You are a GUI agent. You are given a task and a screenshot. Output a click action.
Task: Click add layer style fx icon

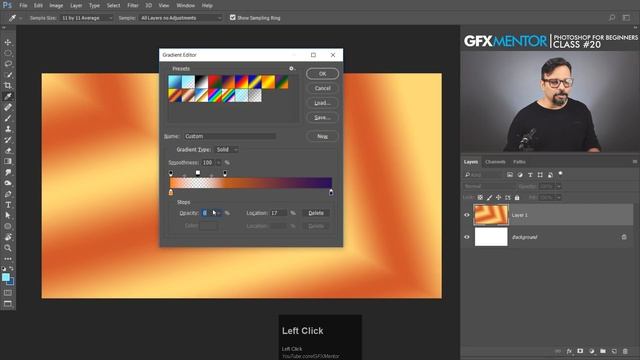point(569,351)
